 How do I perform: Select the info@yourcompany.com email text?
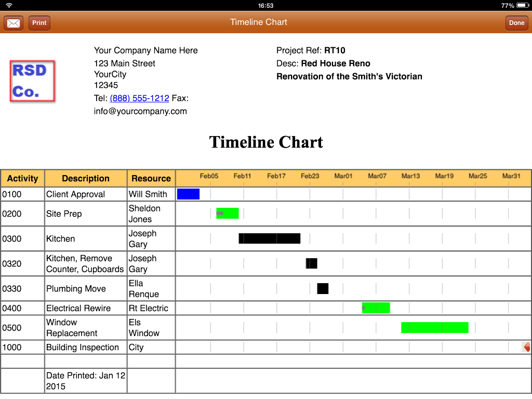pyautogui.click(x=140, y=111)
